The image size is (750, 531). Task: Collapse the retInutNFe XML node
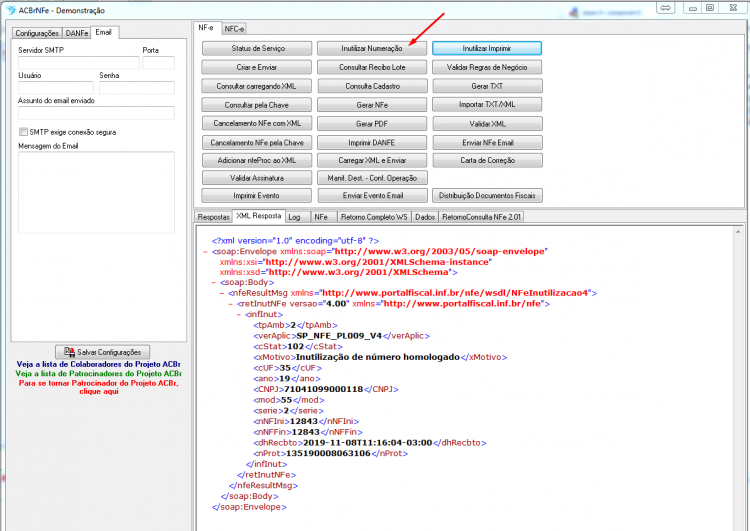(231, 304)
